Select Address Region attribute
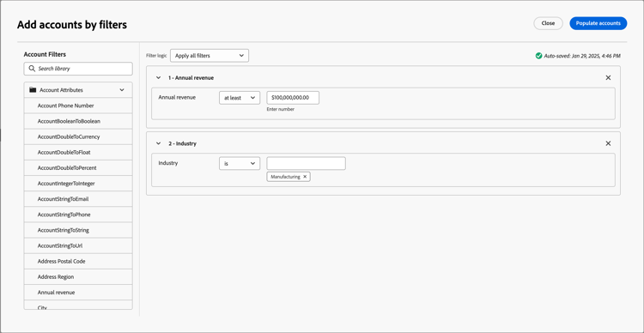 point(78,276)
